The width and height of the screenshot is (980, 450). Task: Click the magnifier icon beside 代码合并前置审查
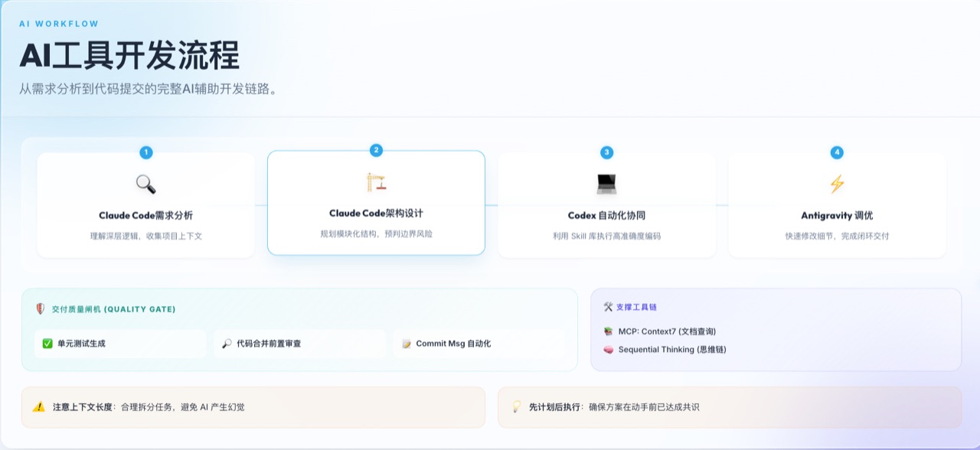tap(227, 344)
